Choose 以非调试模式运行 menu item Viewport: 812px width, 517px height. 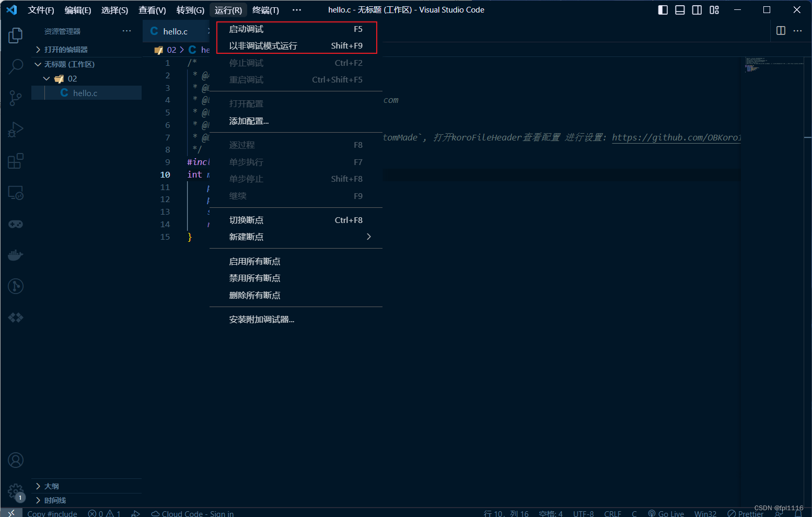click(296, 46)
